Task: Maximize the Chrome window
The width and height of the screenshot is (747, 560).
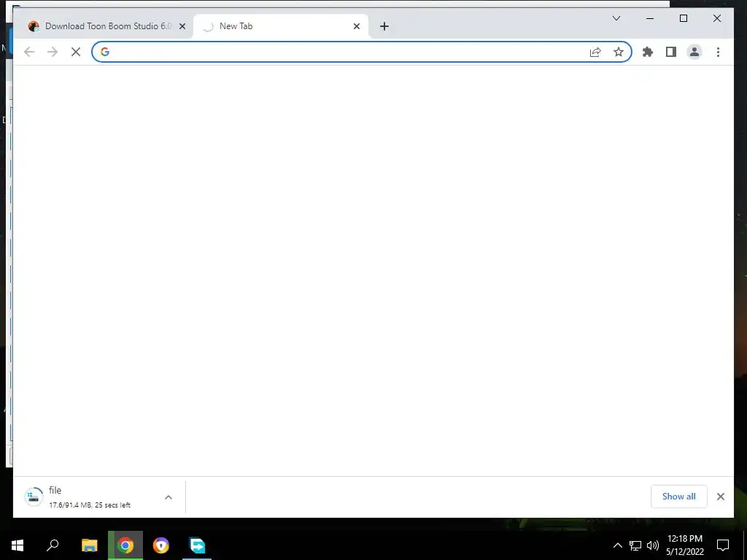Action: click(683, 18)
